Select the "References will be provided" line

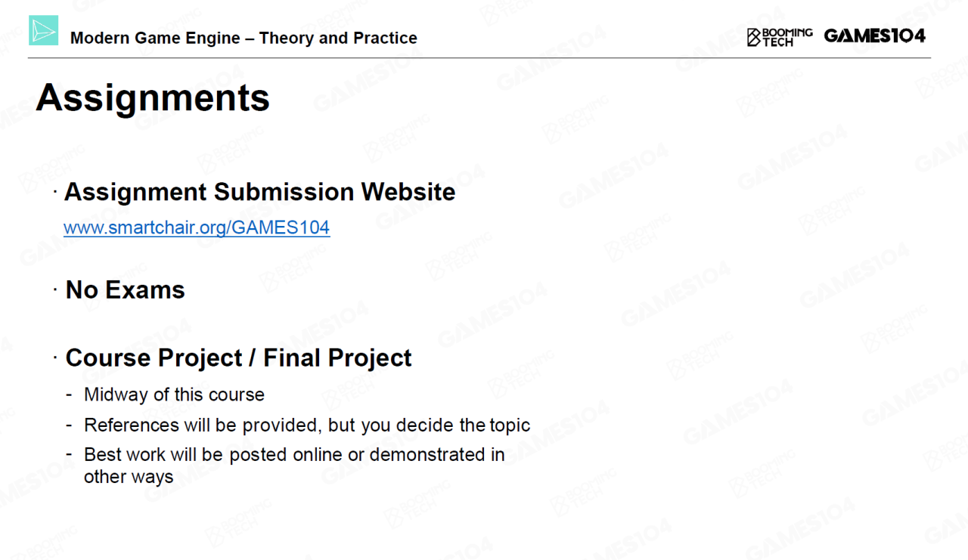[307, 425]
